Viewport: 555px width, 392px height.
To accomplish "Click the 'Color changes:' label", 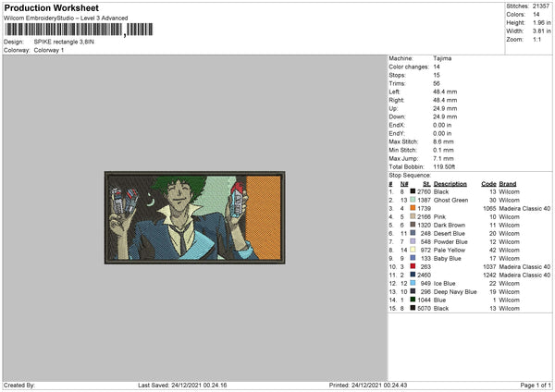I will point(409,67).
